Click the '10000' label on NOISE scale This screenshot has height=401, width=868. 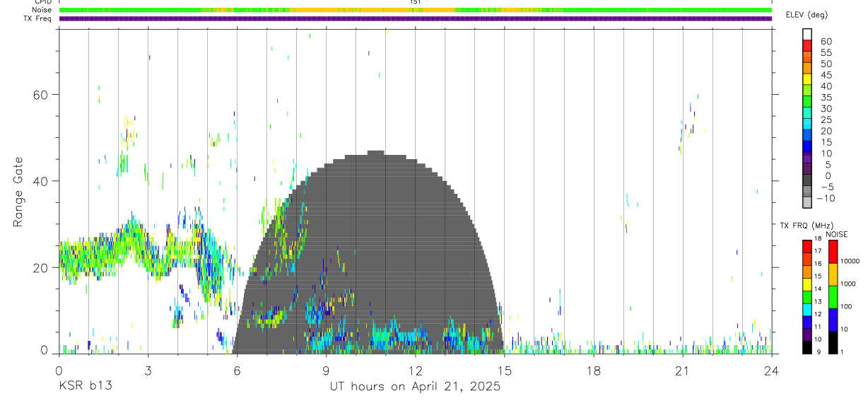[850, 262]
